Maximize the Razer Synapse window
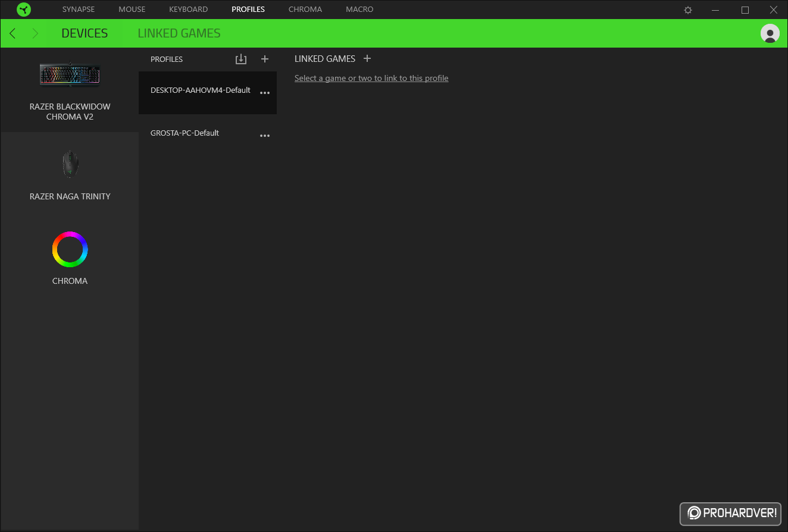 pyautogui.click(x=745, y=10)
